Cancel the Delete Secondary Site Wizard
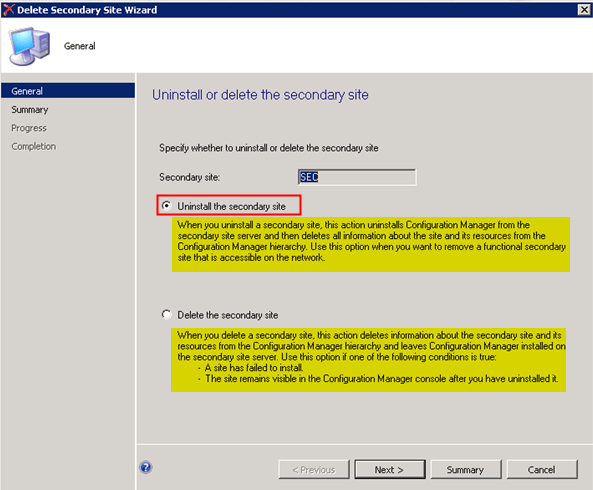This screenshot has width=593, height=490. click(x=542, y=470)
